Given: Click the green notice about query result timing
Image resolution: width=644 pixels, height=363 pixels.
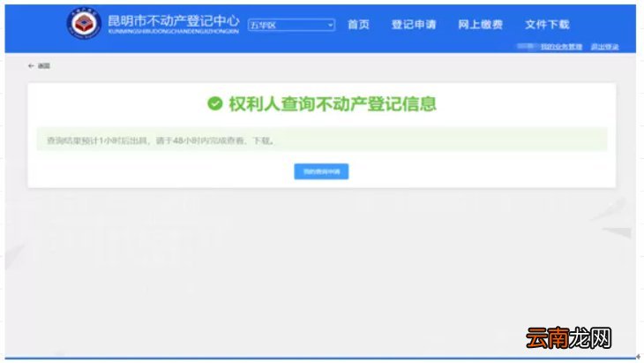Looking at the screenshot, I should coord(322,140).
